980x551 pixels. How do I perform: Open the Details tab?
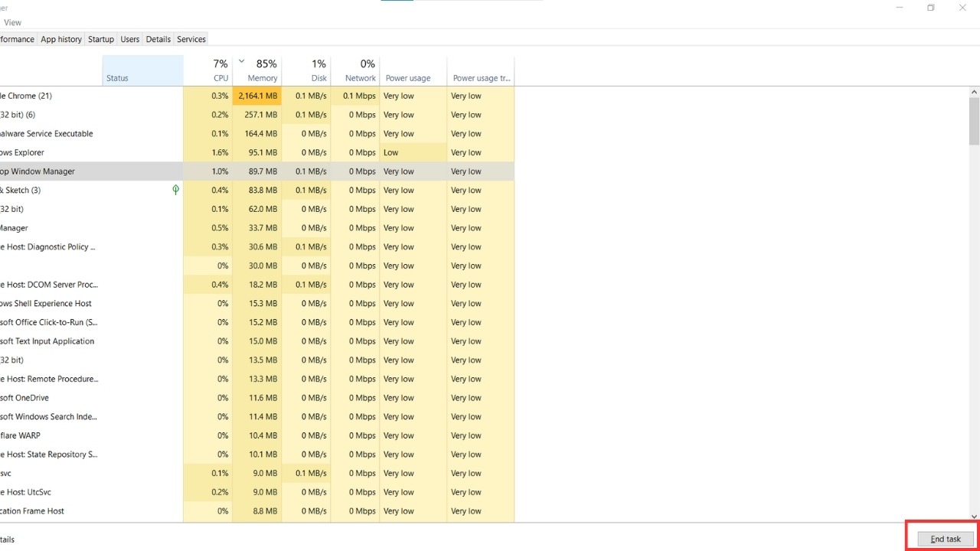[x=158, y=39]
